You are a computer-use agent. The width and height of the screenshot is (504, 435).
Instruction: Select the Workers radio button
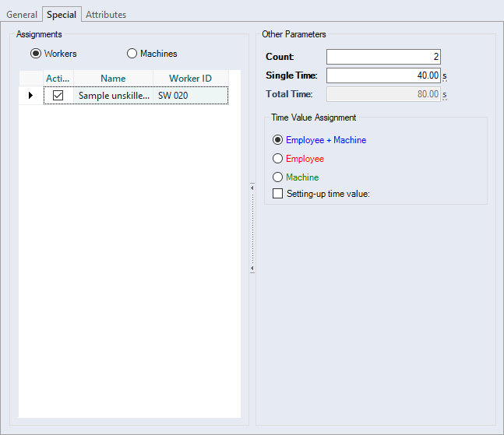36,54
